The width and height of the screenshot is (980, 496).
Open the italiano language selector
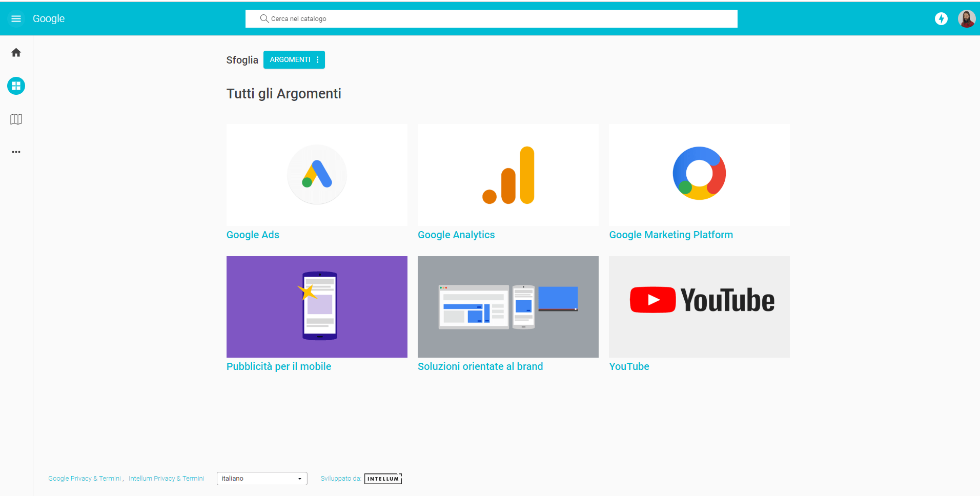[261, 479]
